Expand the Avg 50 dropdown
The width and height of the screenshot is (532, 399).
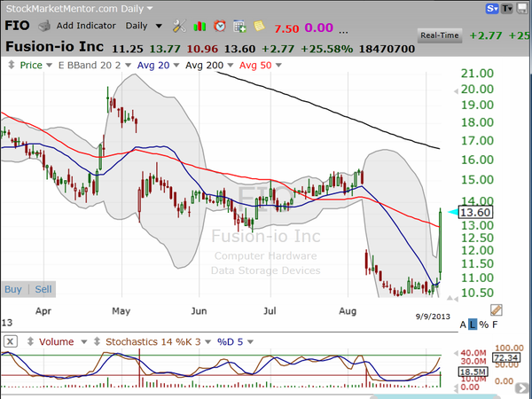pyautogui.click(x=278, y=65)
